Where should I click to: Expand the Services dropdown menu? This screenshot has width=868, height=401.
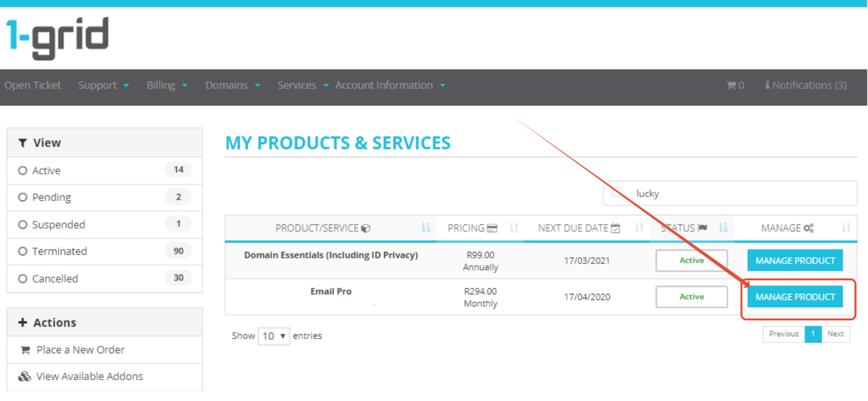tap(303, 85)
